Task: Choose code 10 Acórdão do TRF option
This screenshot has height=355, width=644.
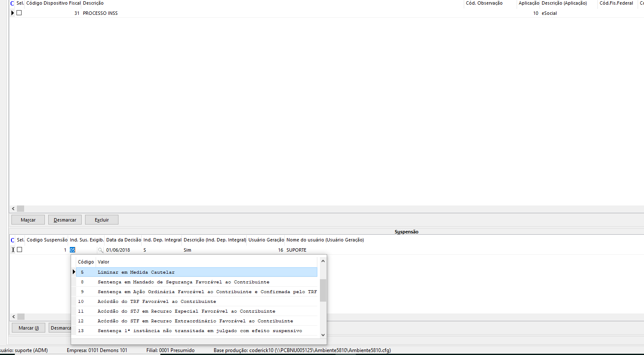Action: (157, 302)
